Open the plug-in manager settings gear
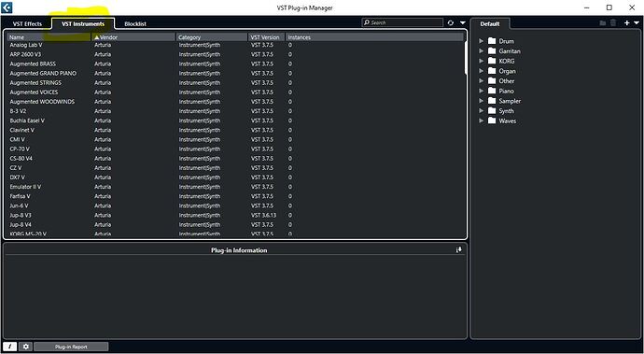The width and height of the screenshot is (644, 354). [x=25, y=347]
